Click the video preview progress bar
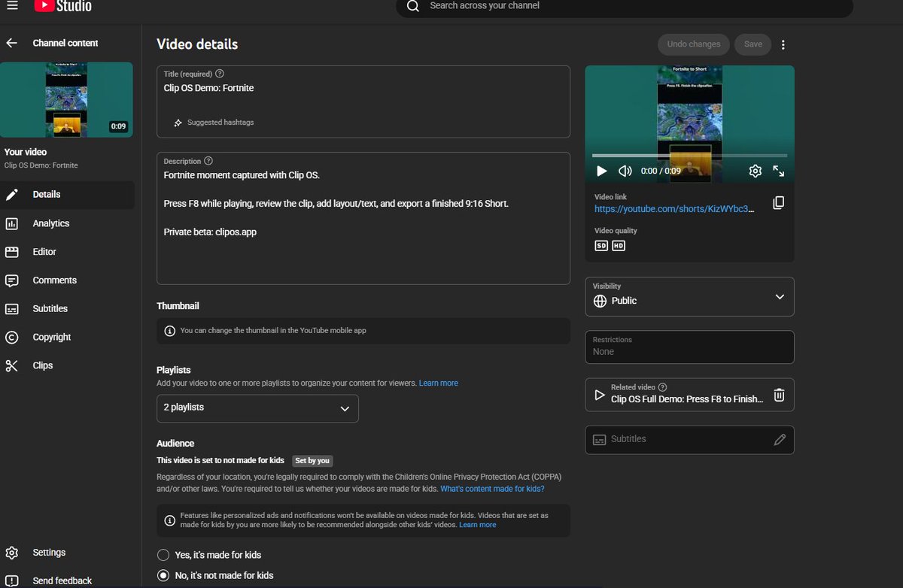This screenshot has width=903, height=588. coord(689,156)
